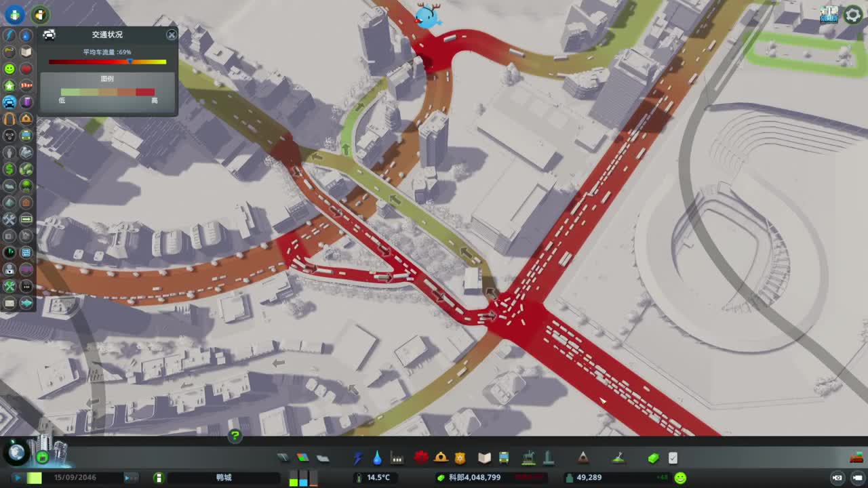Open the Electricity build menu

click(357, 458)
